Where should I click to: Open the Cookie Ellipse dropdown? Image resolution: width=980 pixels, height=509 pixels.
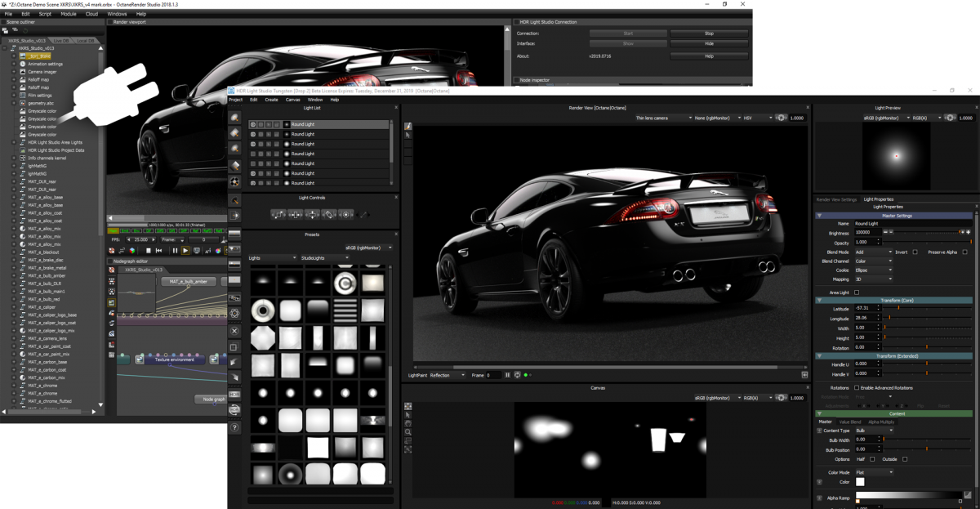pos(874,270)
